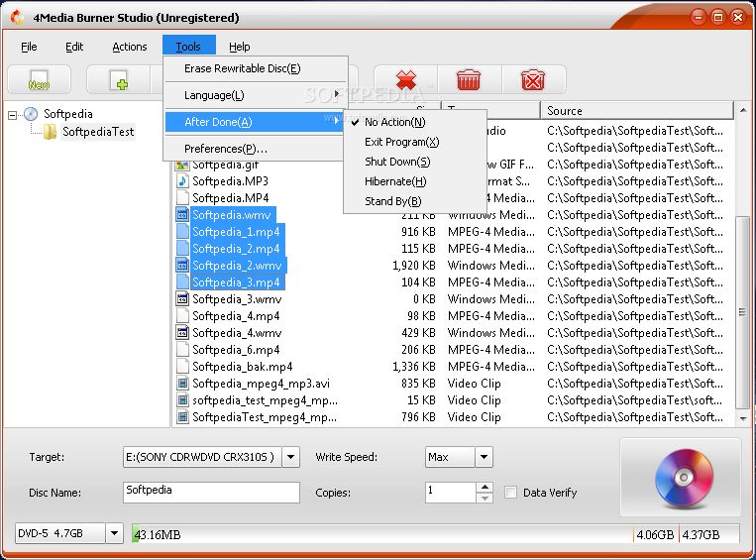Click the Softpedia.wmv file icon
Screen dimensions: 756x560
[182, 215]
